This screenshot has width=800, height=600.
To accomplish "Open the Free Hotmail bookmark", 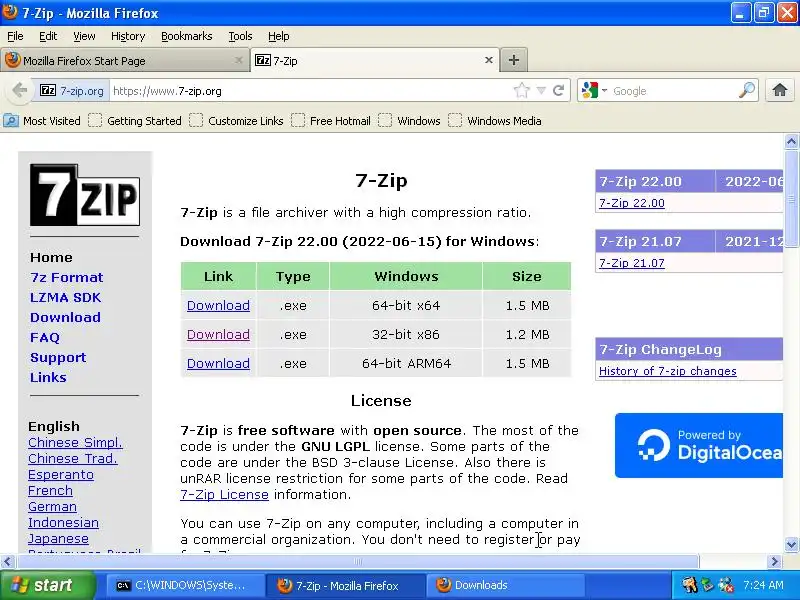I will pos(331,121).
